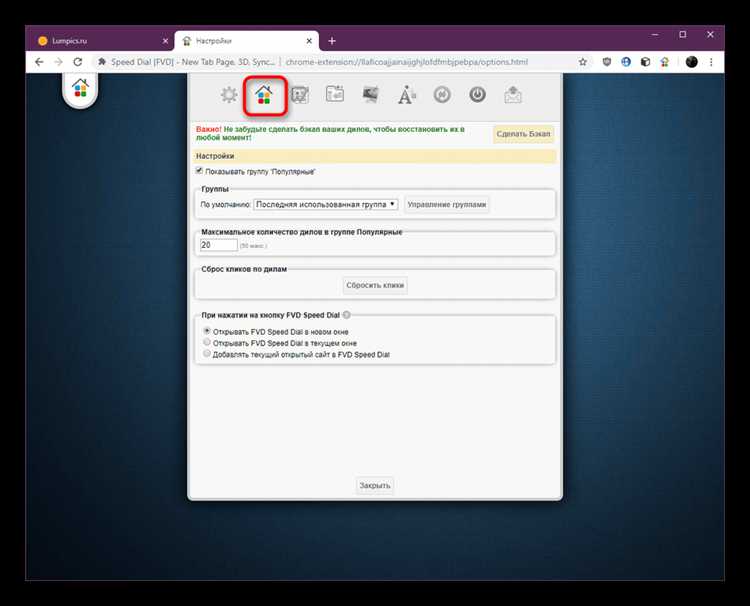750x606 pixels.
Task: Minimize the Chrome window
Action: (x=655, y=34)
